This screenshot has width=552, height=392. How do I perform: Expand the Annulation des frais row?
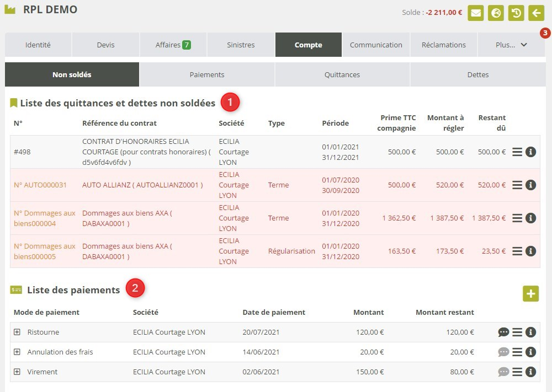click(x=17, y=352)
